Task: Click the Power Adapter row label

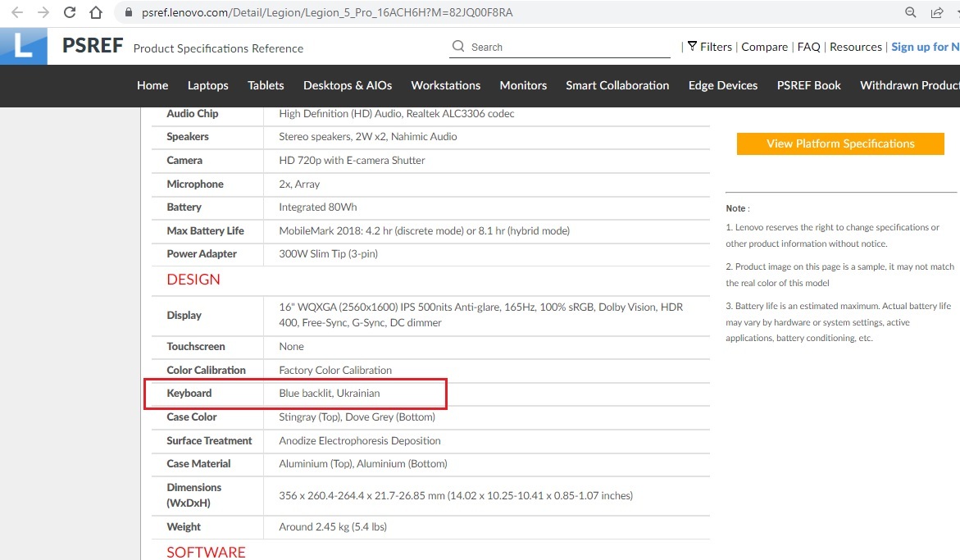Action: click(x=202, y=254)
